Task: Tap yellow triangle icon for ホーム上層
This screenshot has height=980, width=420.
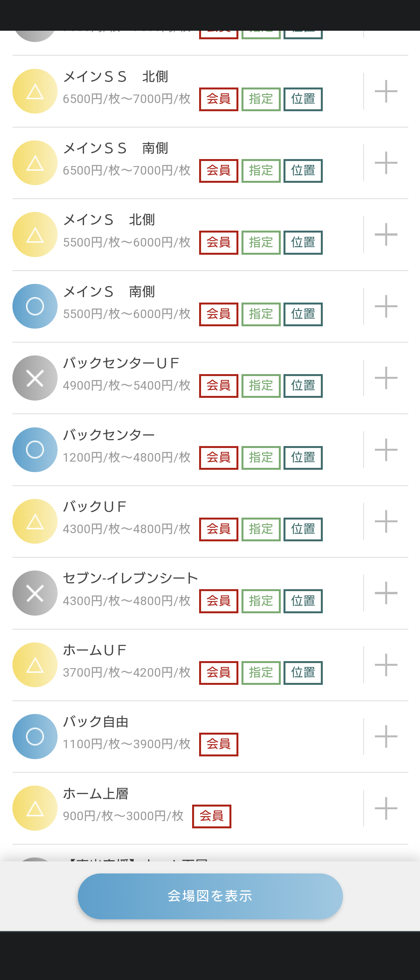Action: [x=35, y=808]
